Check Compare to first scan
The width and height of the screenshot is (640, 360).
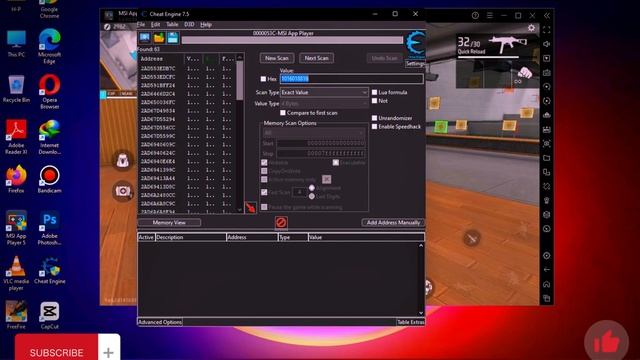283,113
